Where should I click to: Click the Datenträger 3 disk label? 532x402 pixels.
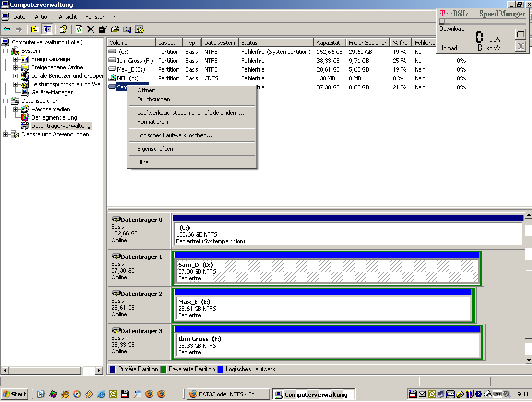(x=141, y=331)
